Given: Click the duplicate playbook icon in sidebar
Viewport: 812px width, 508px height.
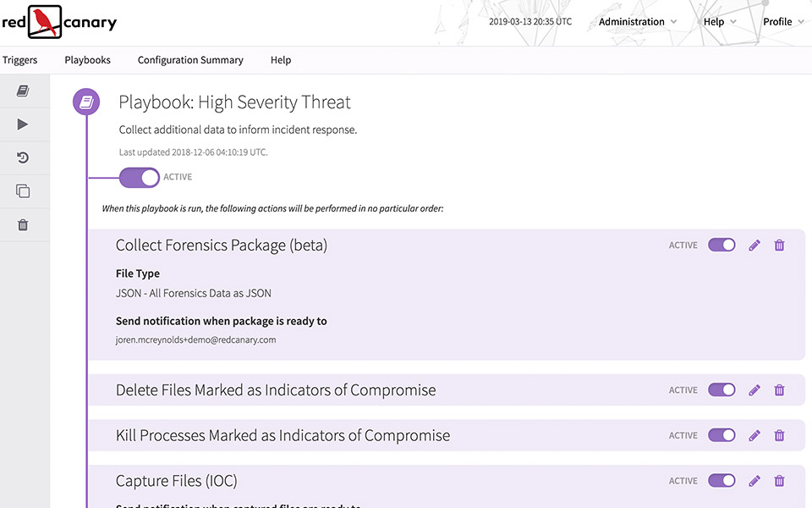Looking at the screenshot, I should (23, 191).
